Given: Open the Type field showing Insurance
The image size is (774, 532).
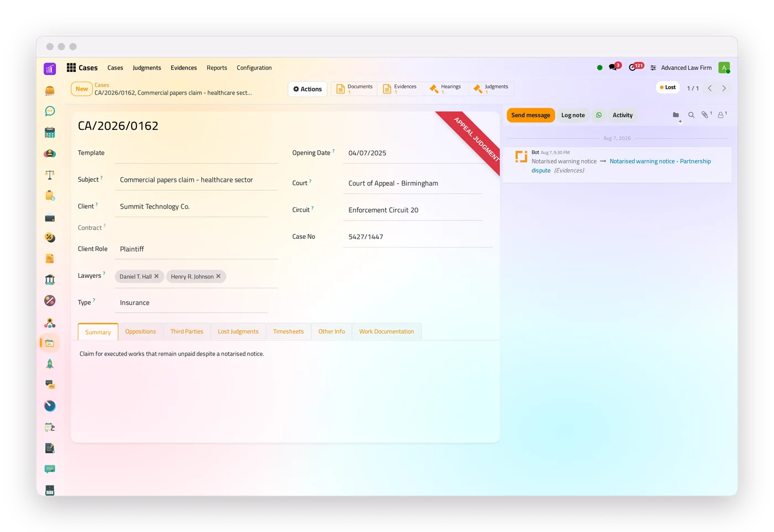Looking at the screenshot, I should (x=191, y=303).
